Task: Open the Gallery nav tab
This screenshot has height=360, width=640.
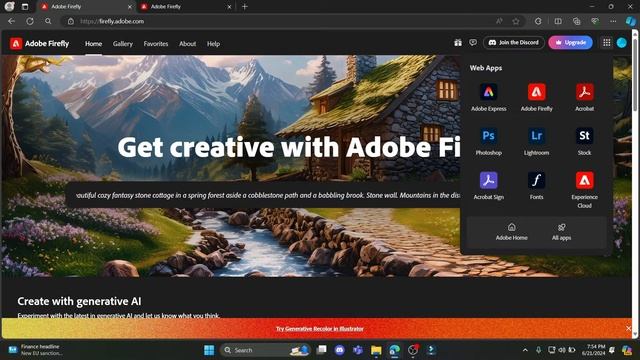Action: click(123, 44)
